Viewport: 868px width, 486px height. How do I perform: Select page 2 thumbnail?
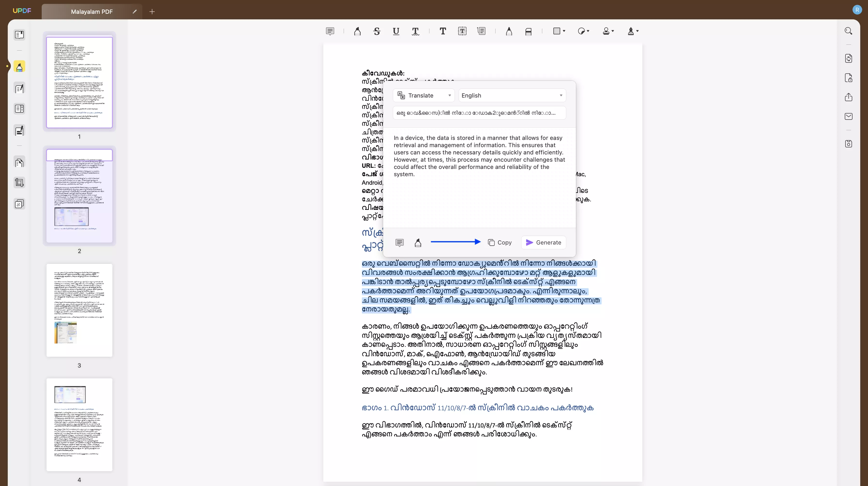[x=79, y=196]
